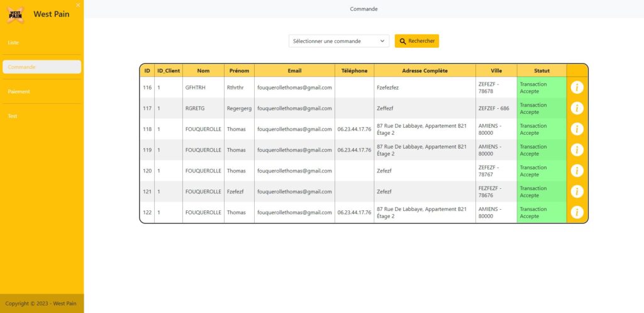Screen dimensions: 644x313
Task: Click the Statut column header
Action: 541,71
